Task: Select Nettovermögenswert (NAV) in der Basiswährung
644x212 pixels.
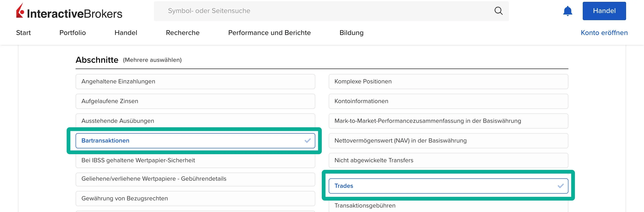Action: 448,141
